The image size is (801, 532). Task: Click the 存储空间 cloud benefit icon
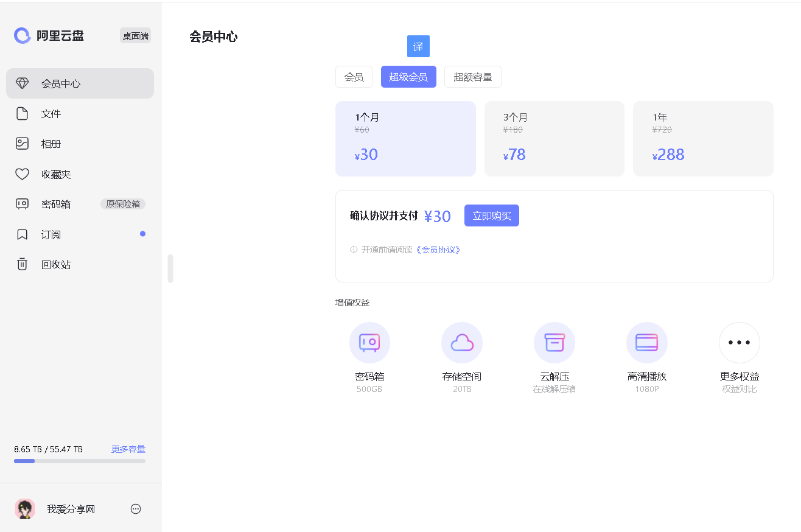[x=462, y=343]
